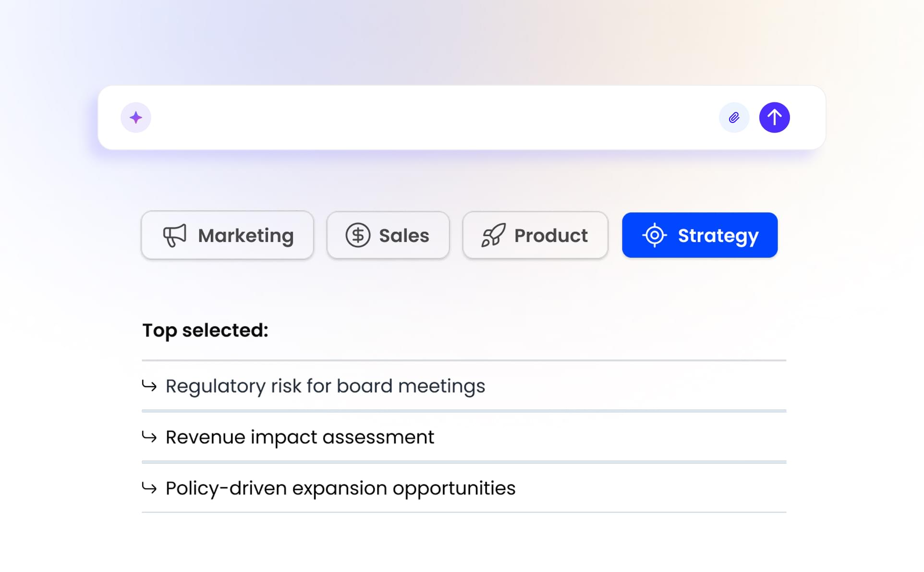The image size is (924, 572).
Task: Click empty space right of Revenue impact row
Action: coord(624,437)
